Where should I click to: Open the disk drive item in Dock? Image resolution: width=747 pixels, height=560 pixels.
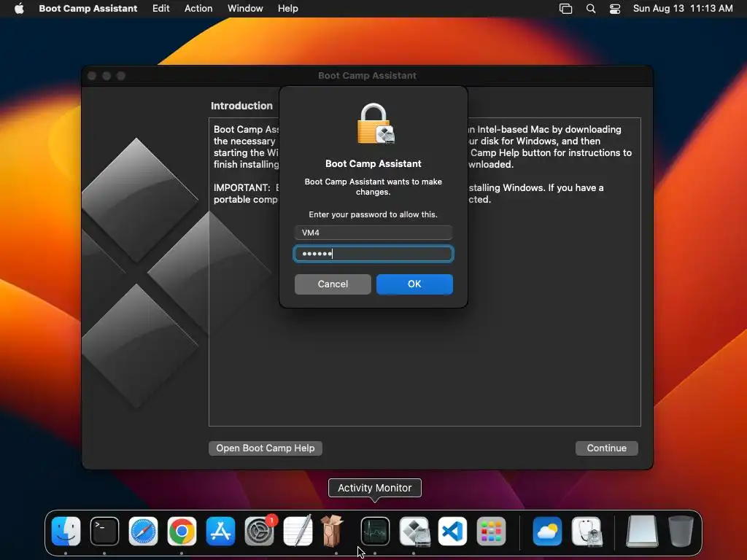tap(642, 531)
